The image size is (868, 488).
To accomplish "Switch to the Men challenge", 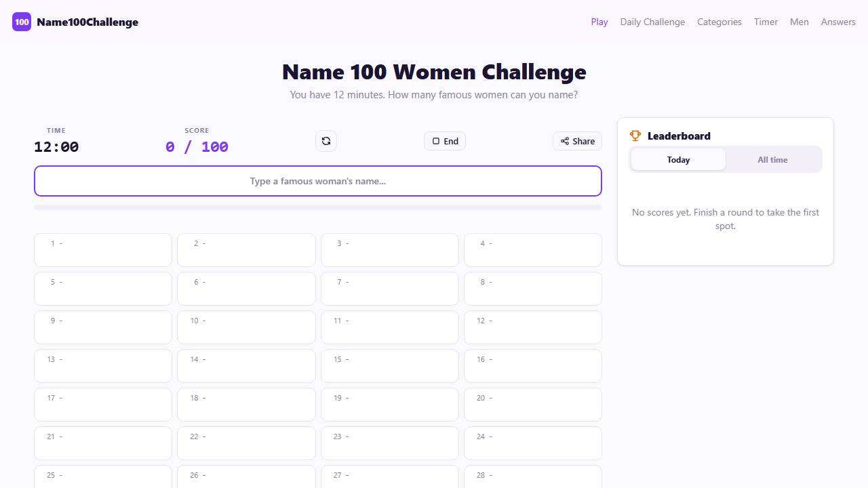I will click(800, 22).
